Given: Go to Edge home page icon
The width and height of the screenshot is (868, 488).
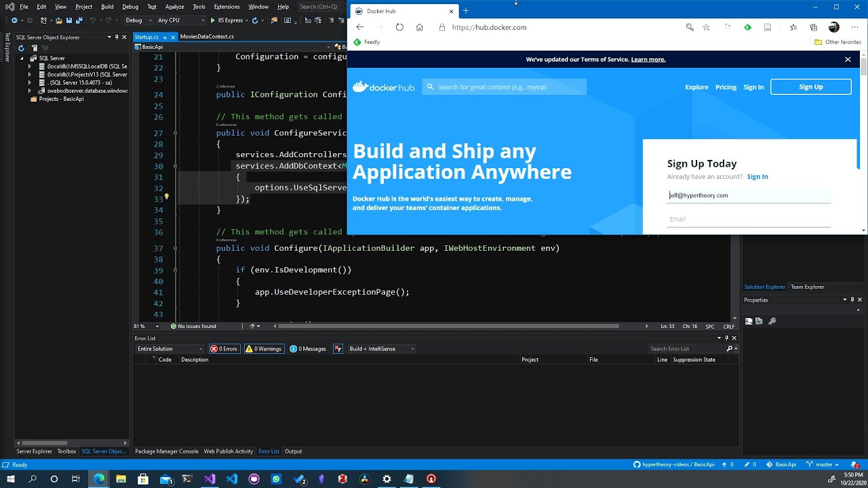Looking at the screenshot, I should [419, 27].
